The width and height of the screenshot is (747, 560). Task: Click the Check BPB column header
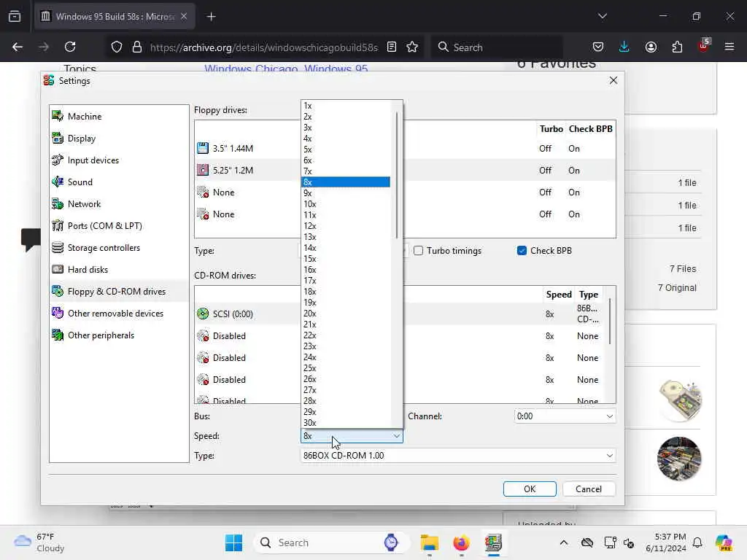[x=590, y=128]
